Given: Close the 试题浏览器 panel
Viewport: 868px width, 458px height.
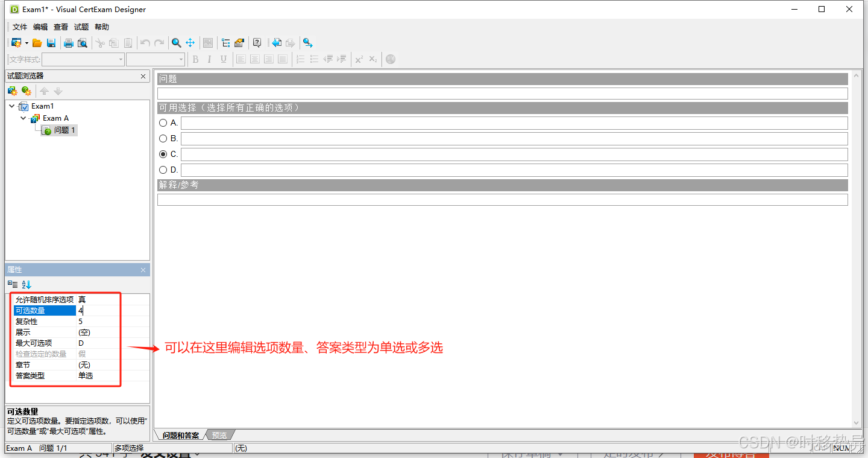Looking at the screenshot, I should point(143,76).
